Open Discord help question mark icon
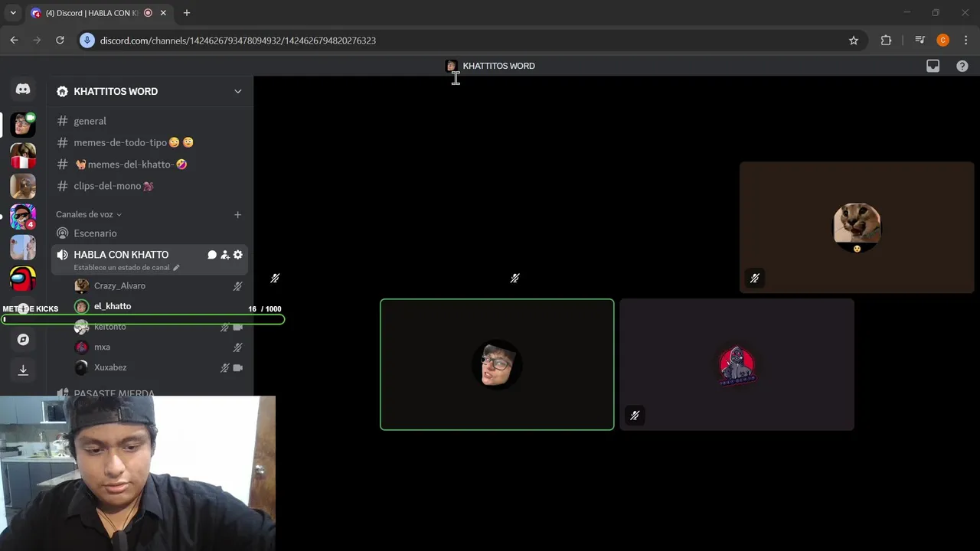The width and height of the screenshot is (980, 551). click(x=962, y=66)
